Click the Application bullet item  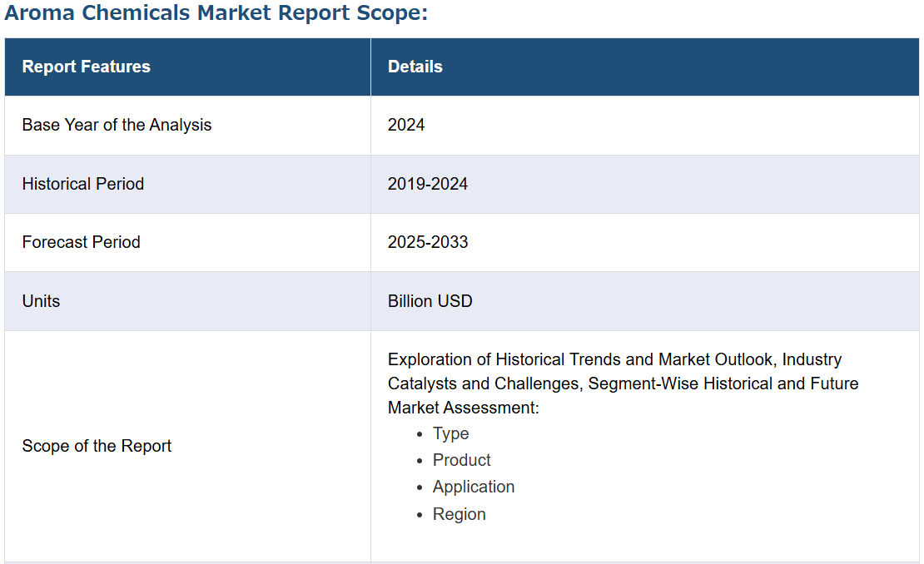(473, 487)
